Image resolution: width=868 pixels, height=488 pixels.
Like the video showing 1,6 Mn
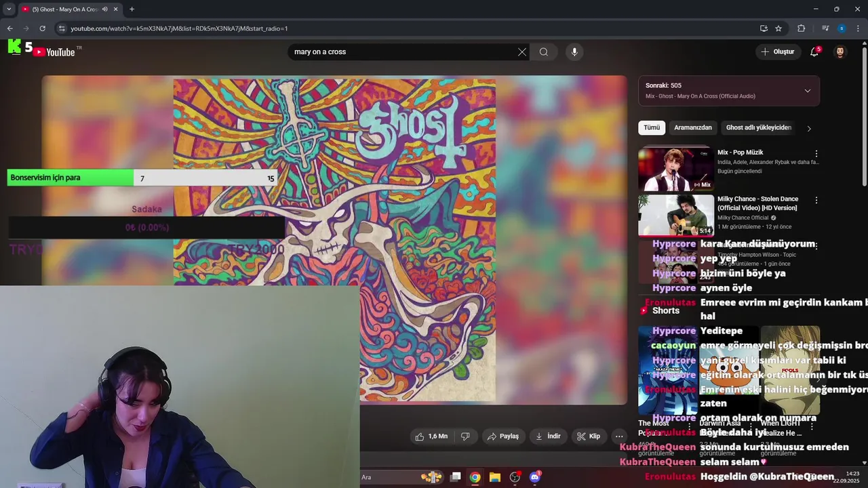[x=431, y=436]
